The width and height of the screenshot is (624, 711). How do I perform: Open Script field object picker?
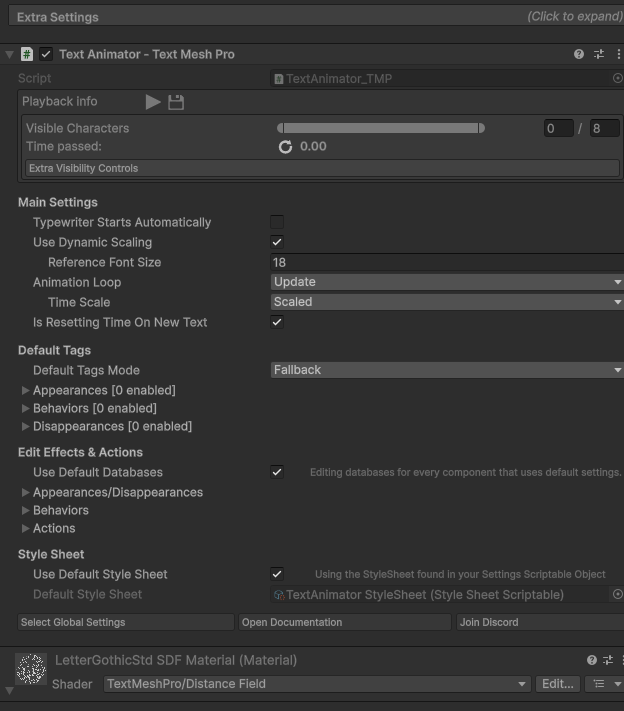[x=617, y=78]
